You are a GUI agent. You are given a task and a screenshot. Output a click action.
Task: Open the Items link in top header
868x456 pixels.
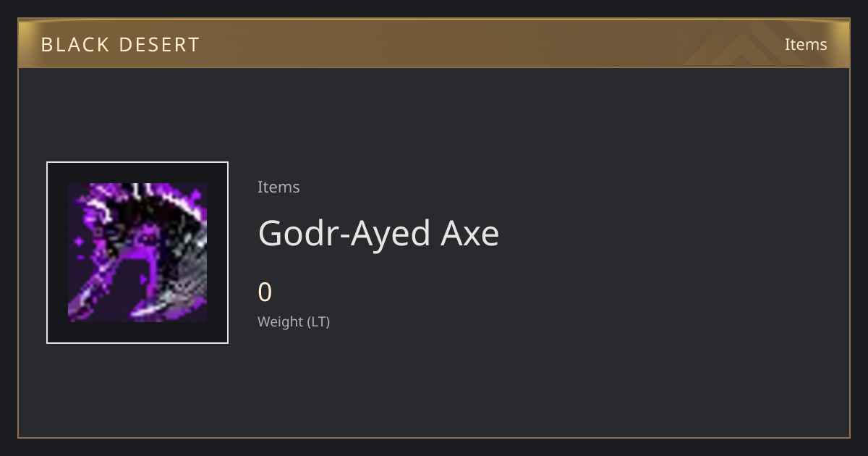pyautogui.click(x=806, y=44)
